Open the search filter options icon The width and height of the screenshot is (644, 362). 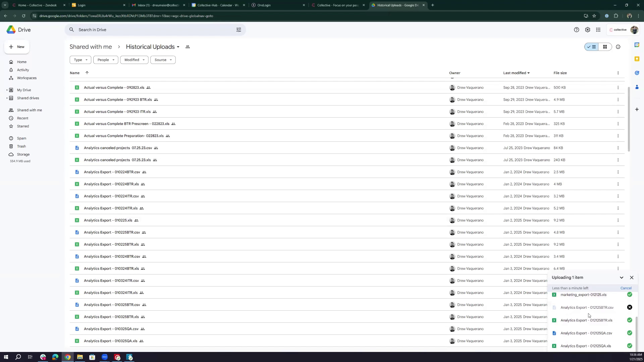(238, 30)
